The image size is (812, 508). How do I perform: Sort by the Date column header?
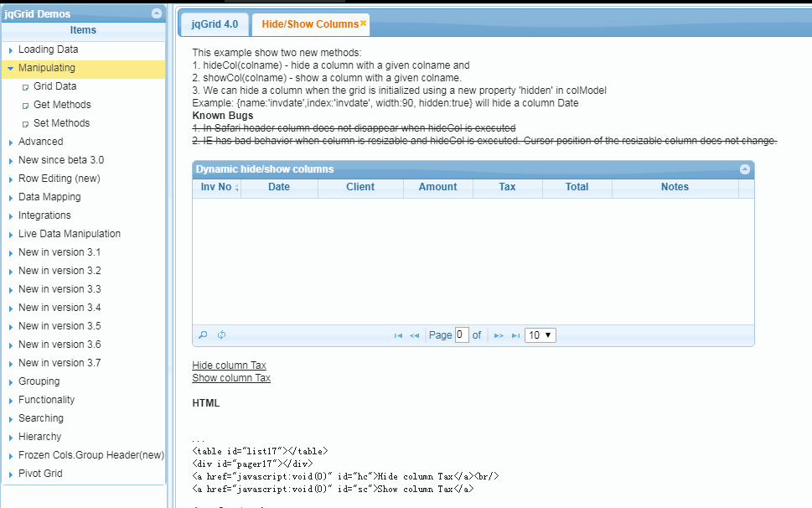tap(278, 187)
